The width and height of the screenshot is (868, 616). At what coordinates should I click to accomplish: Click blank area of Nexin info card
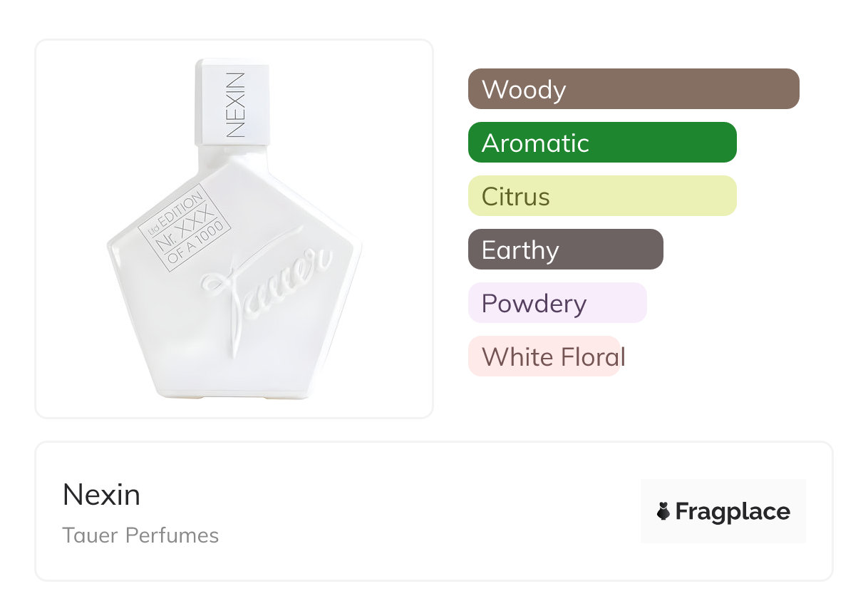point(428,512)
